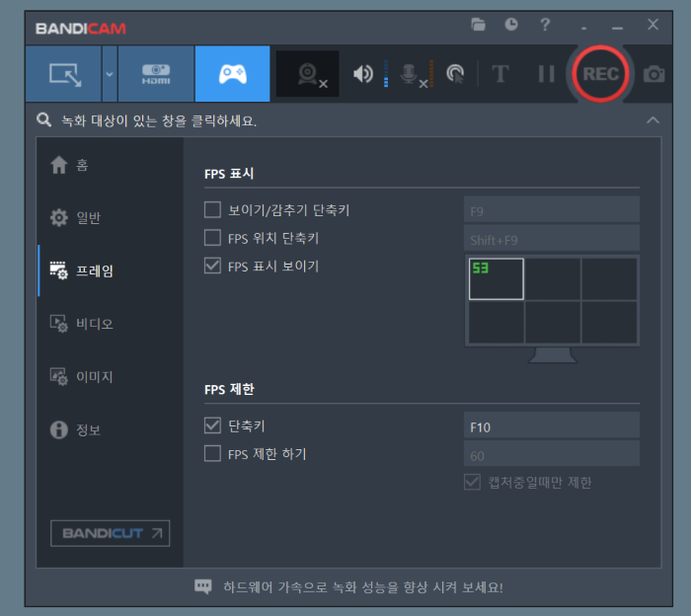Click the BANDICAM logo

81,29
